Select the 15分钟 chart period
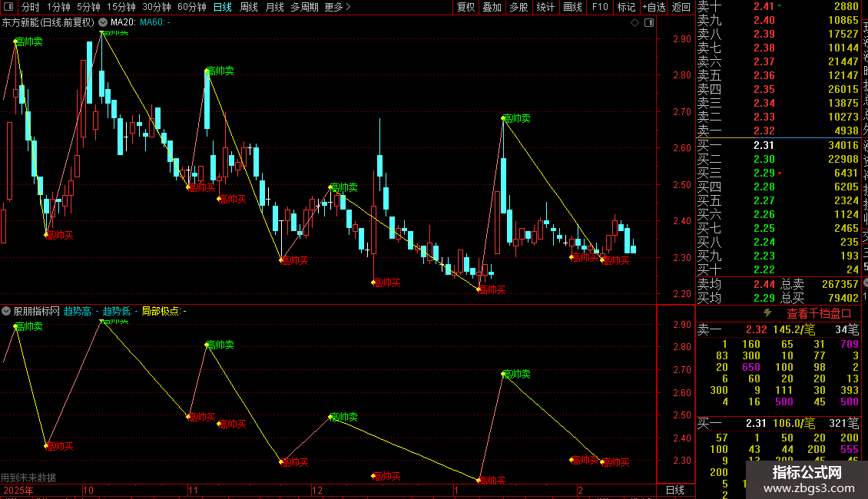The width and height of the screenshot is (868, 499). 121,7
